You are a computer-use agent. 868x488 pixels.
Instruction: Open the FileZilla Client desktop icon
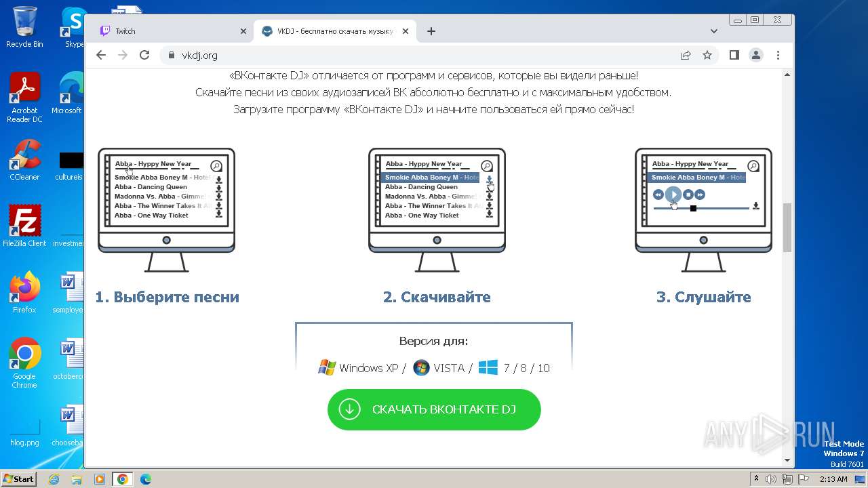[x=24, y=226]
